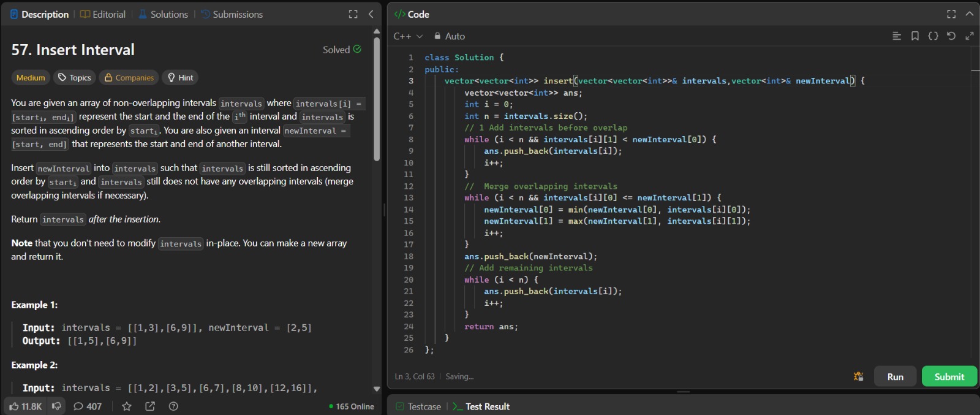
Task: Click the bookmark icon in editor toolbar
Action: [914, 36]
